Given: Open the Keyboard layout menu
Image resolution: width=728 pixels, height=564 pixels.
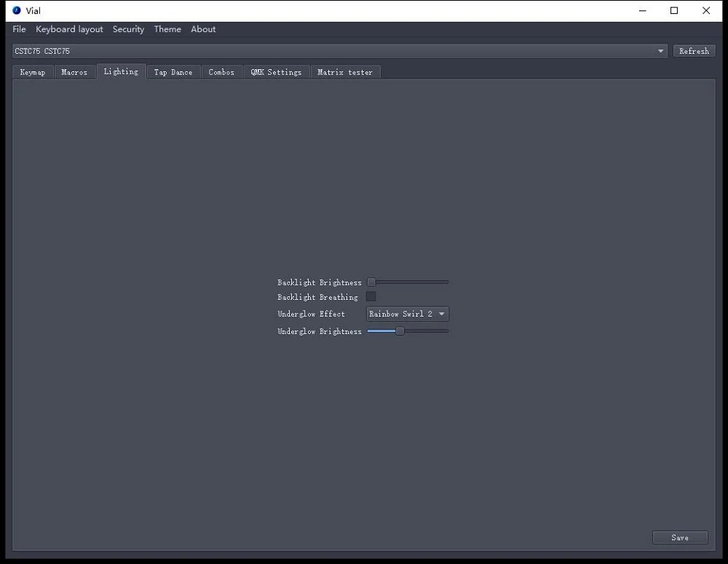Looking at the screenshot, I should click(x=69, y=29).
